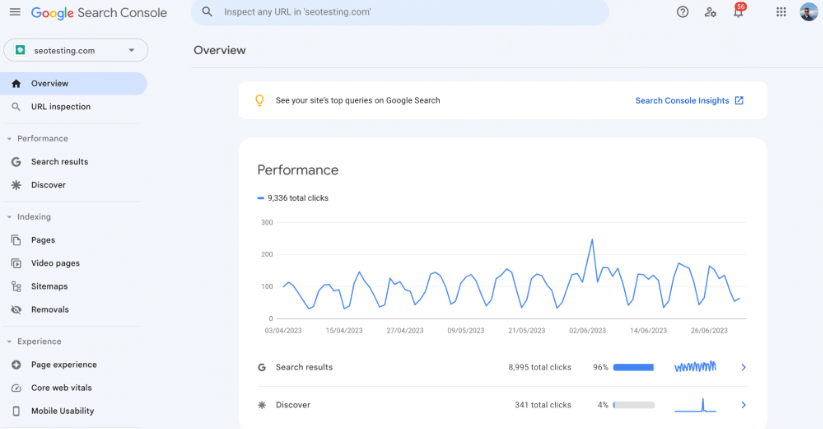This screenshot has width=823, height=429.
Task: Click the Video pages icon
Action: (x=16, y=263)
